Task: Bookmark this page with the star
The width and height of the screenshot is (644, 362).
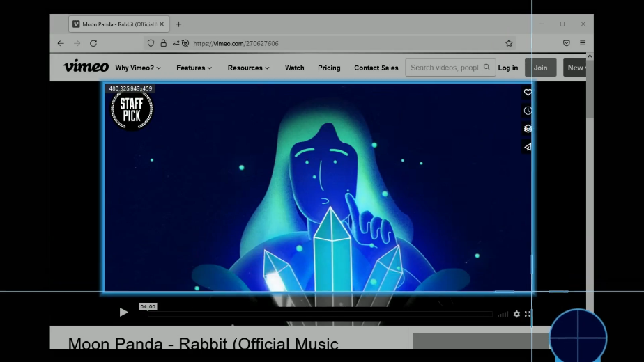Action: pos(509,43)
